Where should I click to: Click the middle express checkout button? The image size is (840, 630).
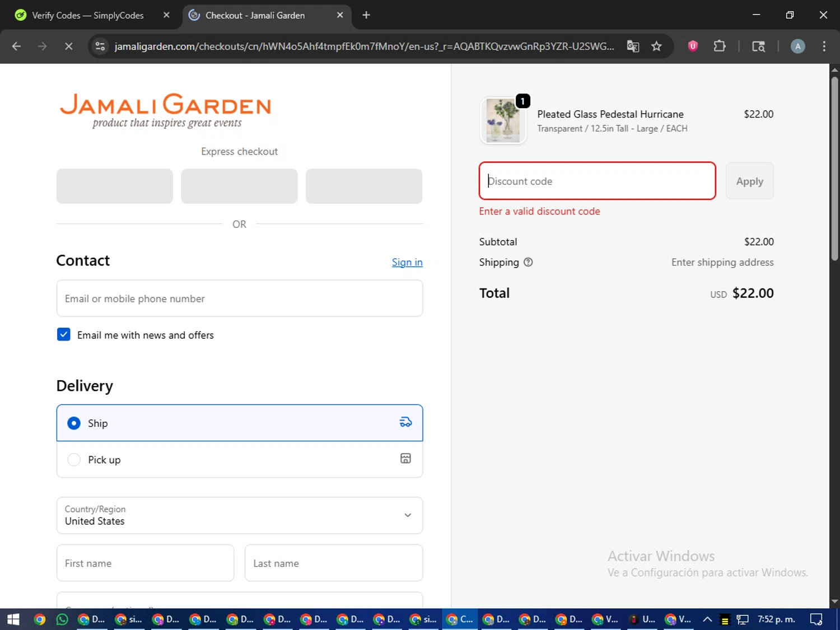(x=239, y=186)
